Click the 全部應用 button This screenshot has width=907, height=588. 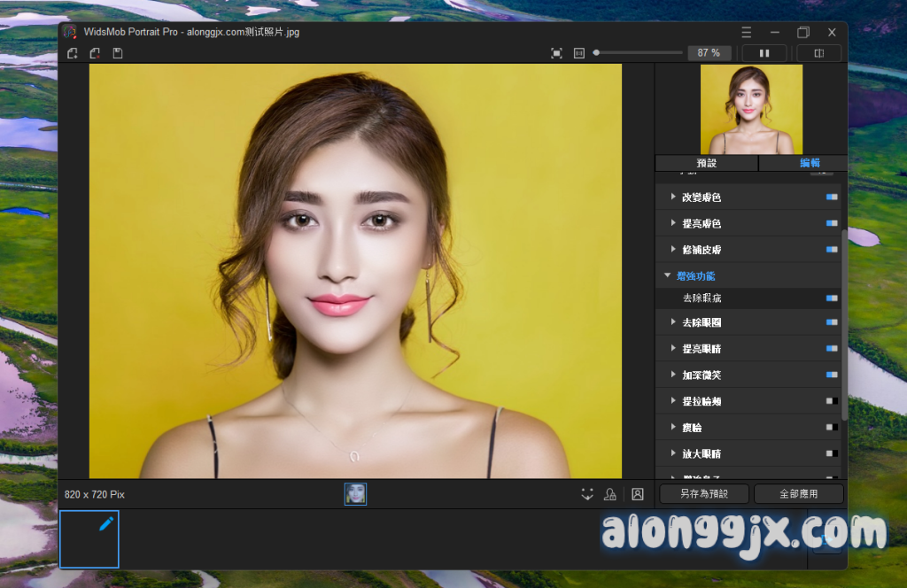pyautogui.click(x=798, y=494)
